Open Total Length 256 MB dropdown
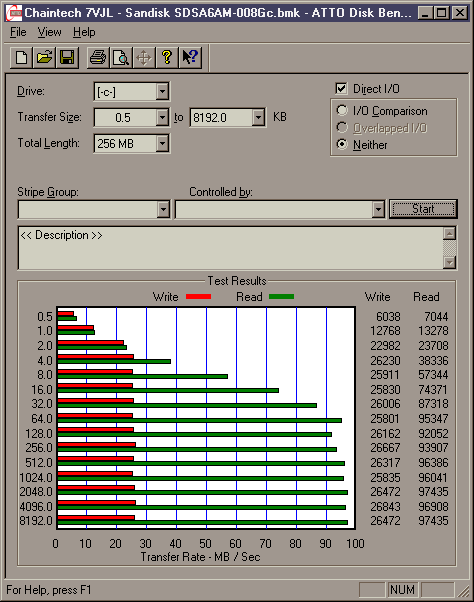 tap(162, 144)
